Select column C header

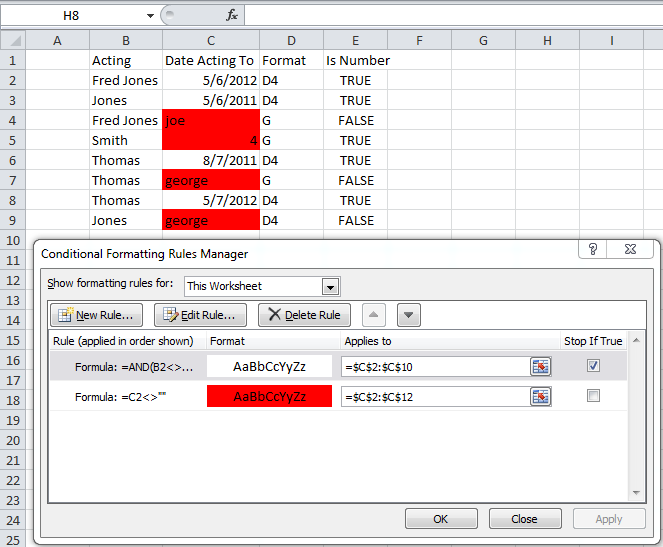tap(211, 40)
